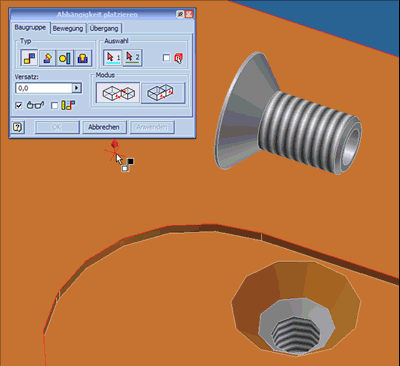400x366 pixels.
Task: Expand the Versatz value arrow
Action: pyautogui.click(x=77, y=88)
